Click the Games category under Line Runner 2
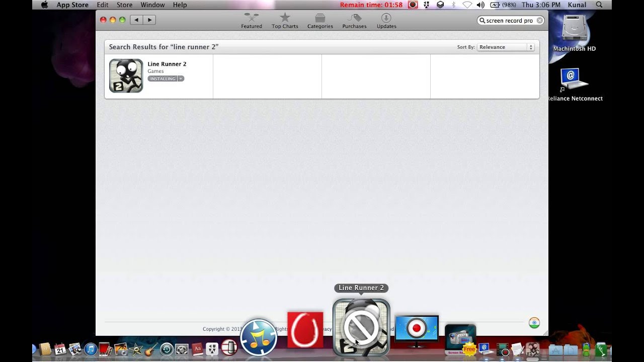Viewport: 644px width, 362px height. pyautogui.click(x=155, y=71)
